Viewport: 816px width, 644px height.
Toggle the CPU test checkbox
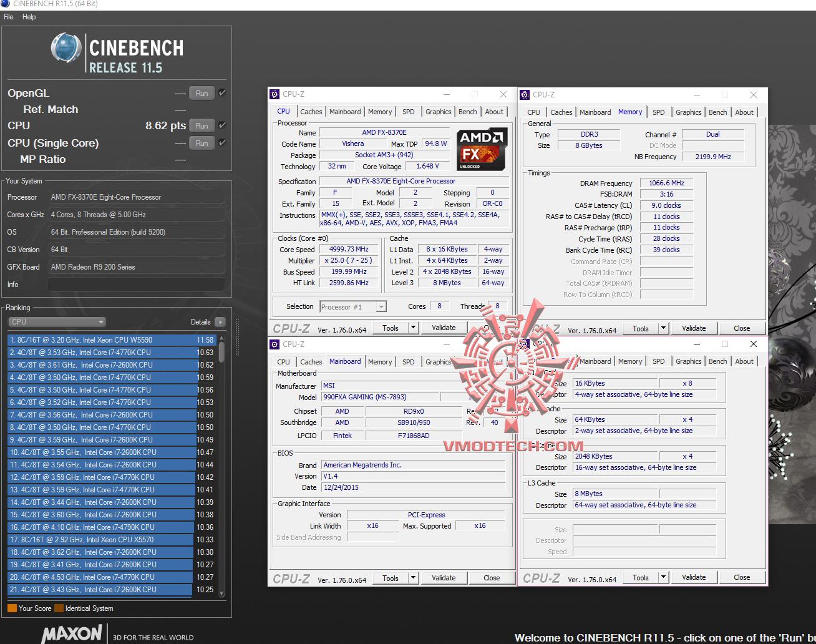coord(222,125)
